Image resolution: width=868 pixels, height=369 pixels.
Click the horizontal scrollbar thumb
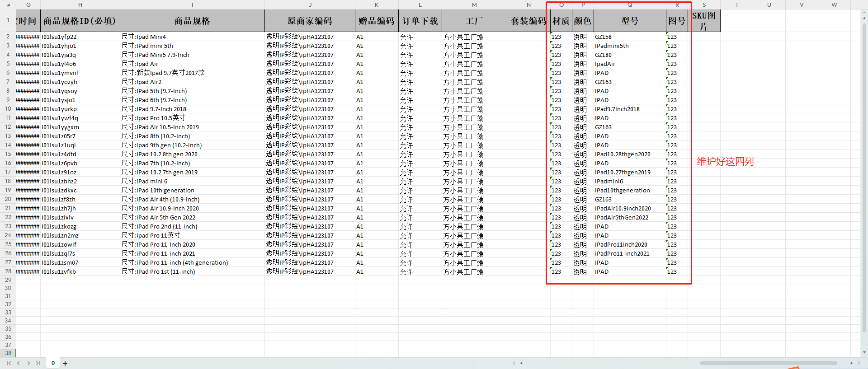(x=768, y=363)
